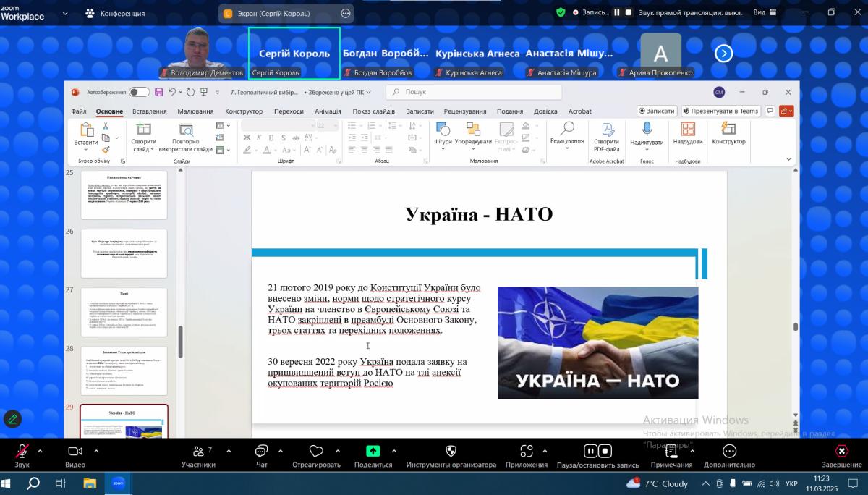Image resolution: width=868 pixels, height=495 pixels.
Task: Switch to the Вставлення ribbon tab
Action: (x=149, y=111)
